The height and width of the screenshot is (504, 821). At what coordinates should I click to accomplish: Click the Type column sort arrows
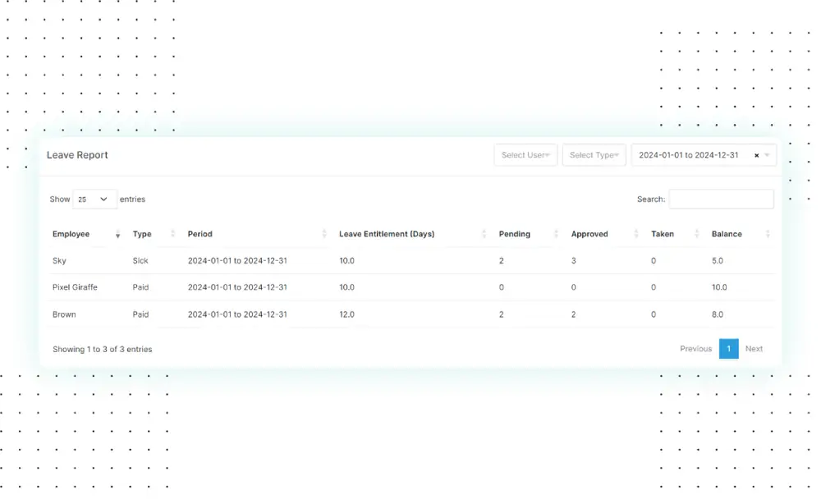pos(172,234)
